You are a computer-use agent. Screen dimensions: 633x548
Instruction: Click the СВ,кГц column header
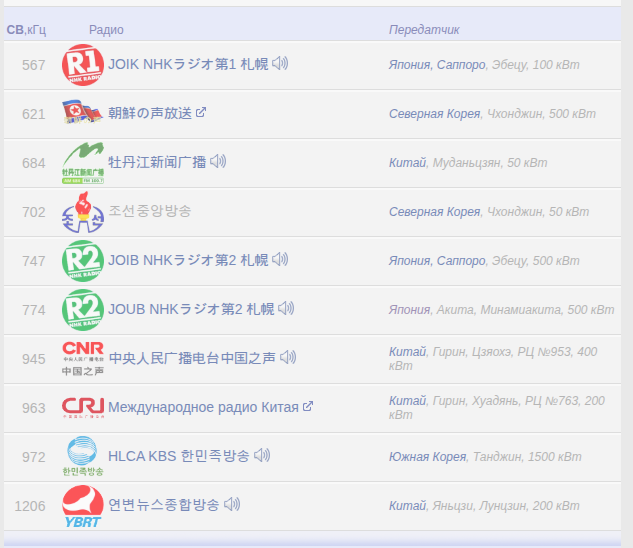tap(26, 29)
